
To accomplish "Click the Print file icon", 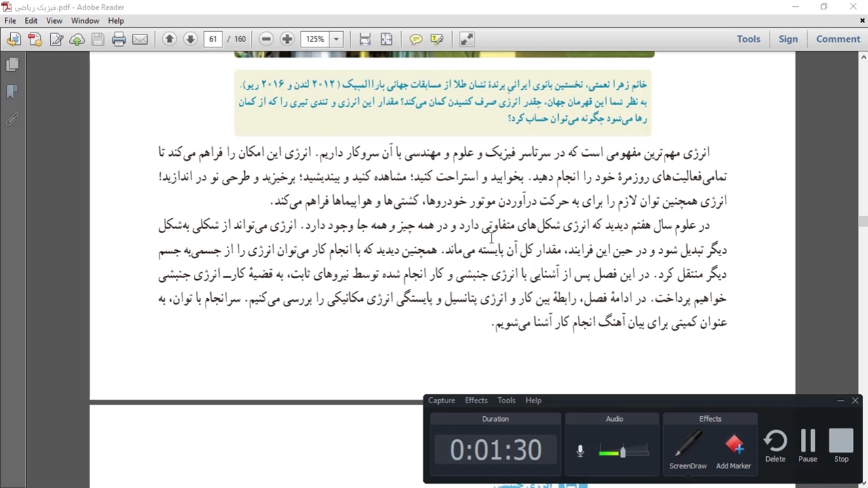I will coord(119,39).
